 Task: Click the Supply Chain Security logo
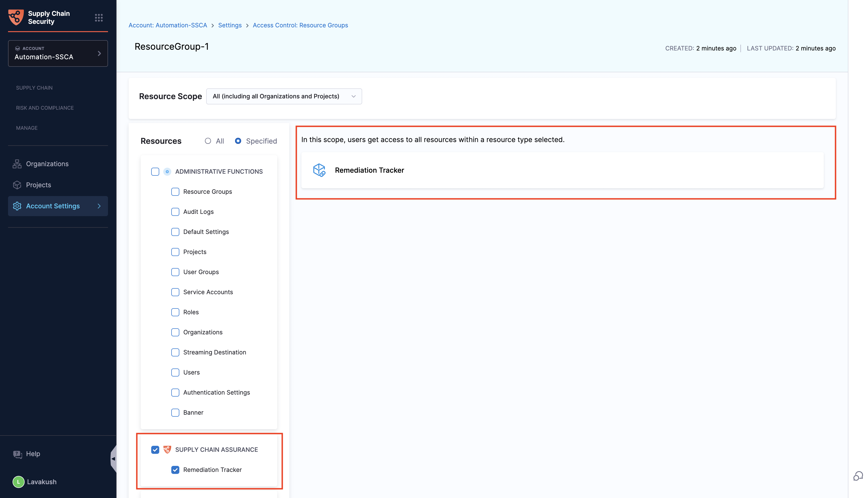pyautogui.click(x=16, y=17)
